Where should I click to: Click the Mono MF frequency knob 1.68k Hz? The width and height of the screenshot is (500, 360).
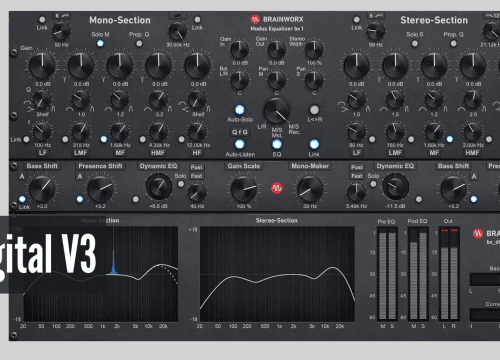pyautogui.click(x=120, y=132)
